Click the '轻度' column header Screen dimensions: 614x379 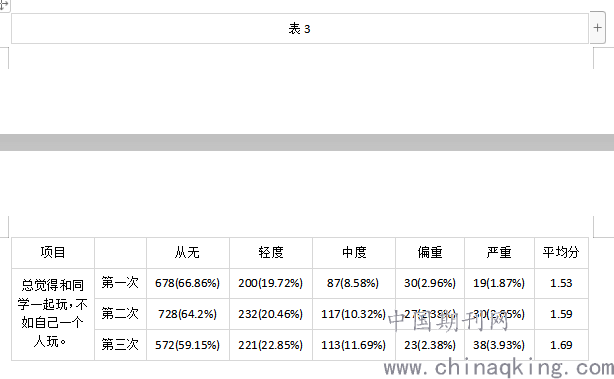pos(271,253)
